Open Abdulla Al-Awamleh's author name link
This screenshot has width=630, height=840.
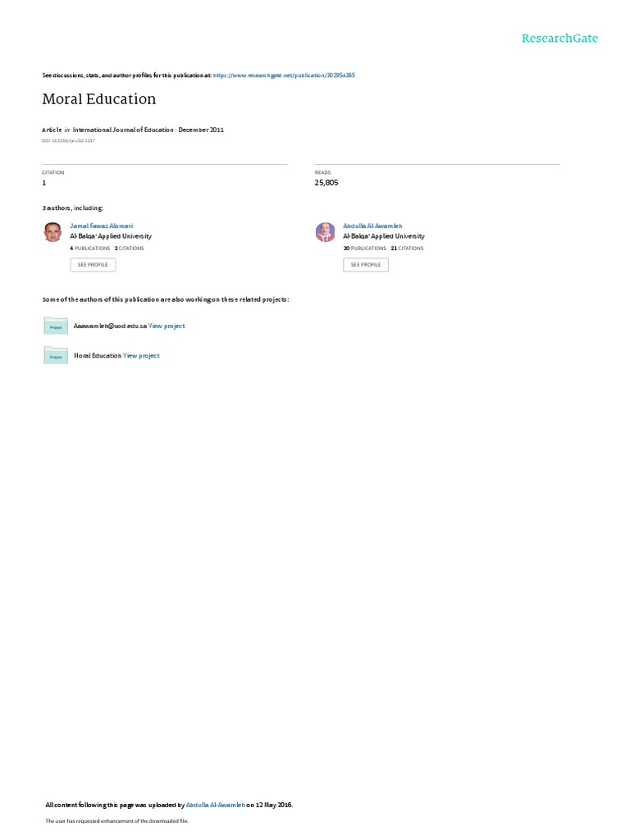click(372, 226)
